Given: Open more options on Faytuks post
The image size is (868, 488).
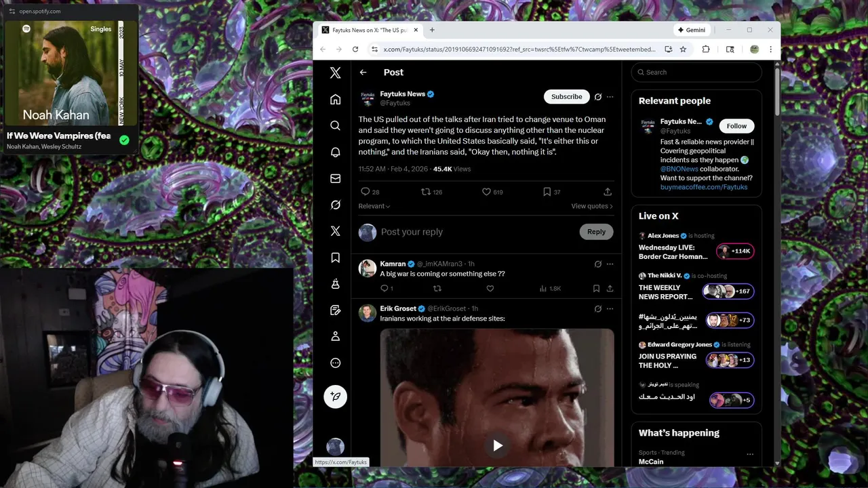Looking at the screenshot, I should (x=610, y=97).
